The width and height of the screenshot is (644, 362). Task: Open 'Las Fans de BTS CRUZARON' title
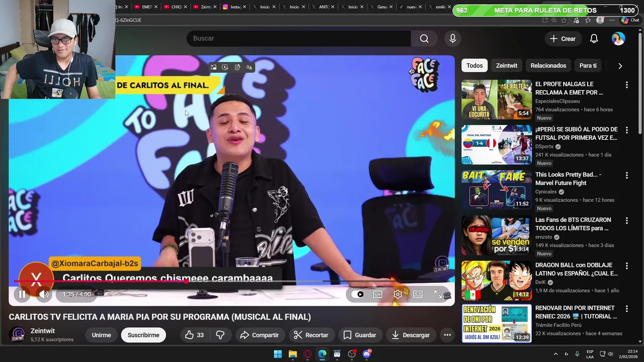[x=573, y=224]
